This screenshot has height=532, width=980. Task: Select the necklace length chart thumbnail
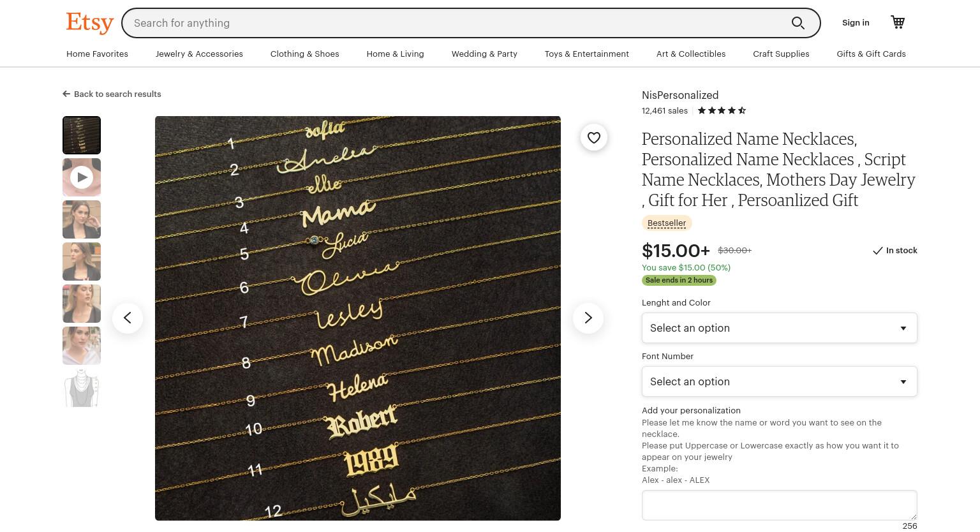click(x=82, y=388)
